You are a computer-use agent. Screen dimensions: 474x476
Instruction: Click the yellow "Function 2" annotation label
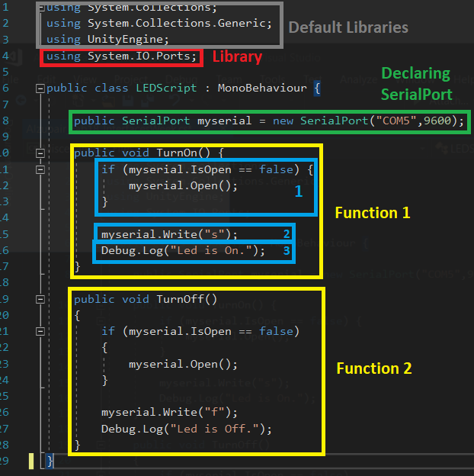[373, 368]
